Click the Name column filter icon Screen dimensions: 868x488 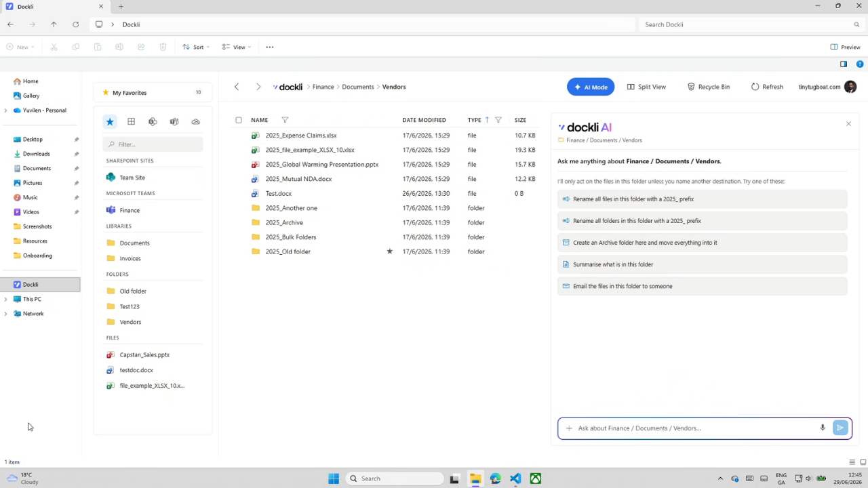(285, 120)
